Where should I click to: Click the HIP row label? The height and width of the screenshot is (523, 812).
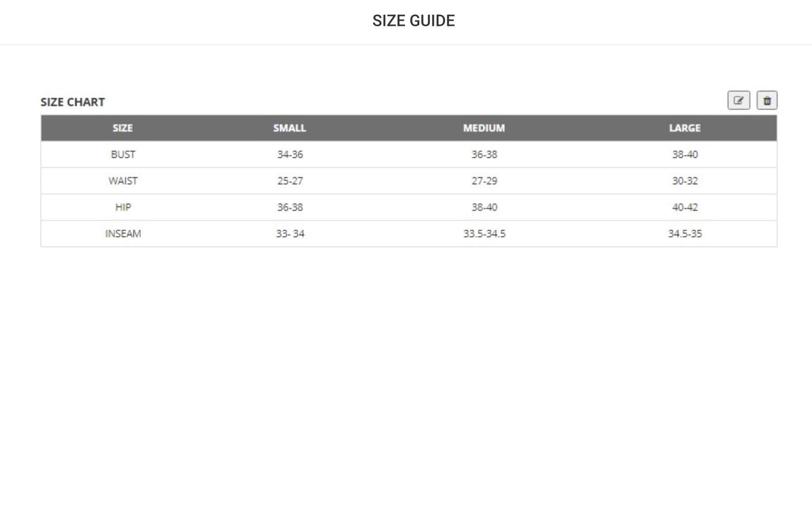(123, 207)
